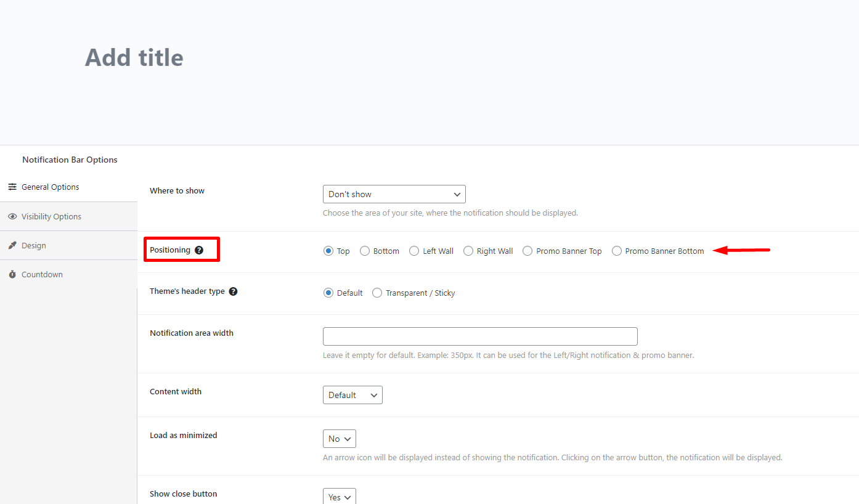The image size is (859, 504).
Task: Click help icon next to Theme's header type
Action: pyautogui.click(x=233, y=291)
